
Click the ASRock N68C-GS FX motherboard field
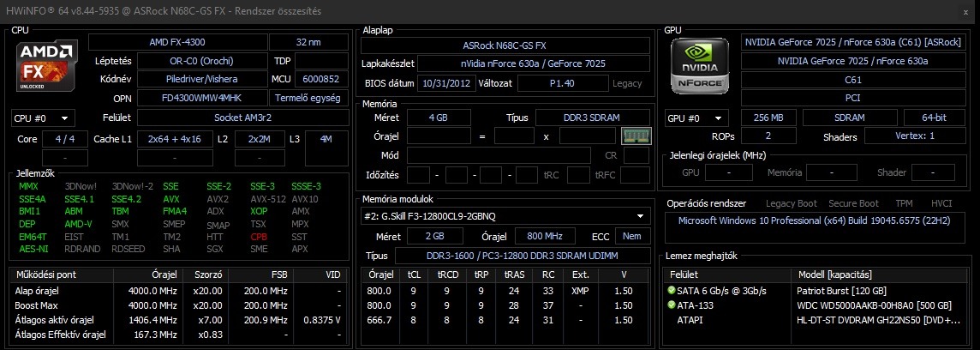[505, 45]
